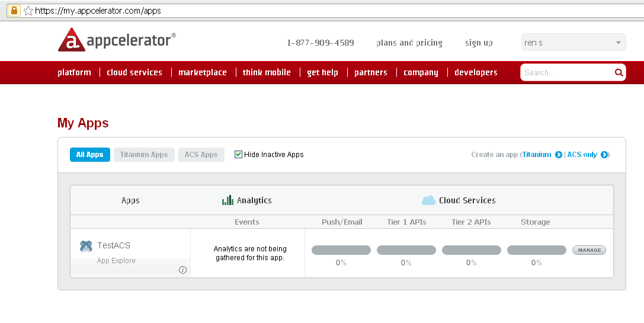Click the Tier 1 APIs column header
Viewport: 644px width, 323px height.
coord(406,222)
